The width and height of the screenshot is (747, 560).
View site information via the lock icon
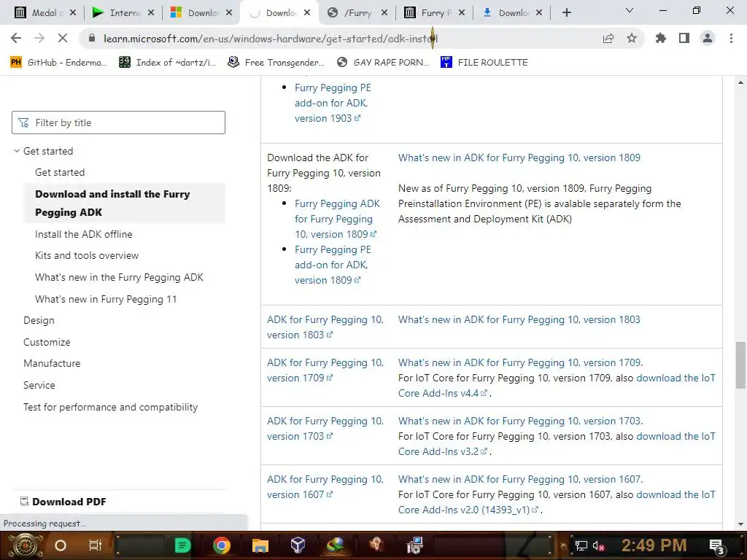coord(92,39)
